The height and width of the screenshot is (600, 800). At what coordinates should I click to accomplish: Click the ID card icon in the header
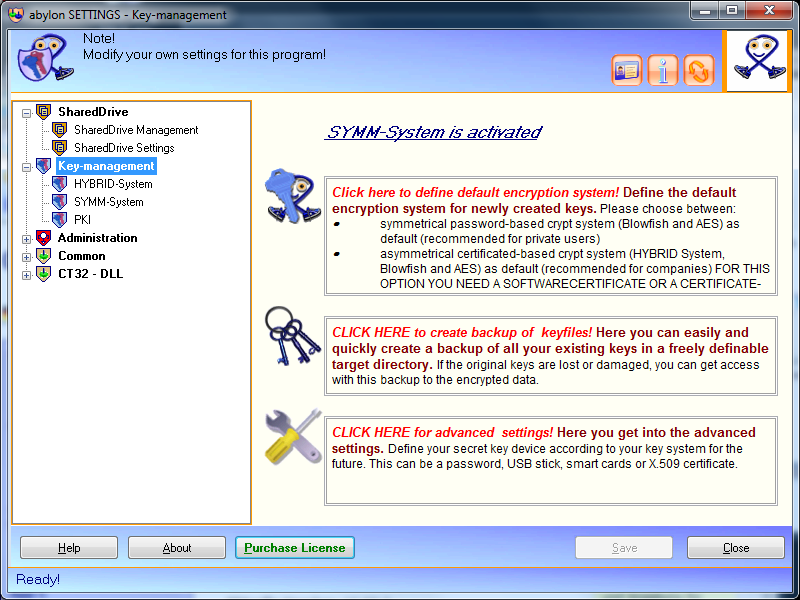(627, 70)
